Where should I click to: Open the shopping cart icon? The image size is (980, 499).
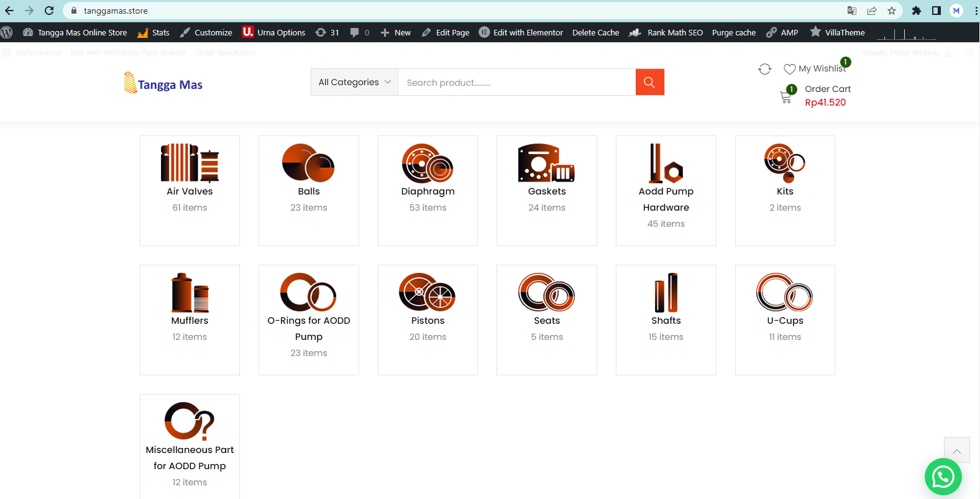tap(785, 97)
